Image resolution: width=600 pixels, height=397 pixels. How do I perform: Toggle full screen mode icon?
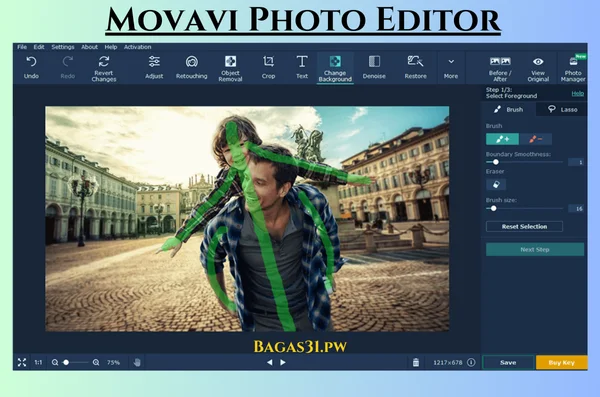22,362
